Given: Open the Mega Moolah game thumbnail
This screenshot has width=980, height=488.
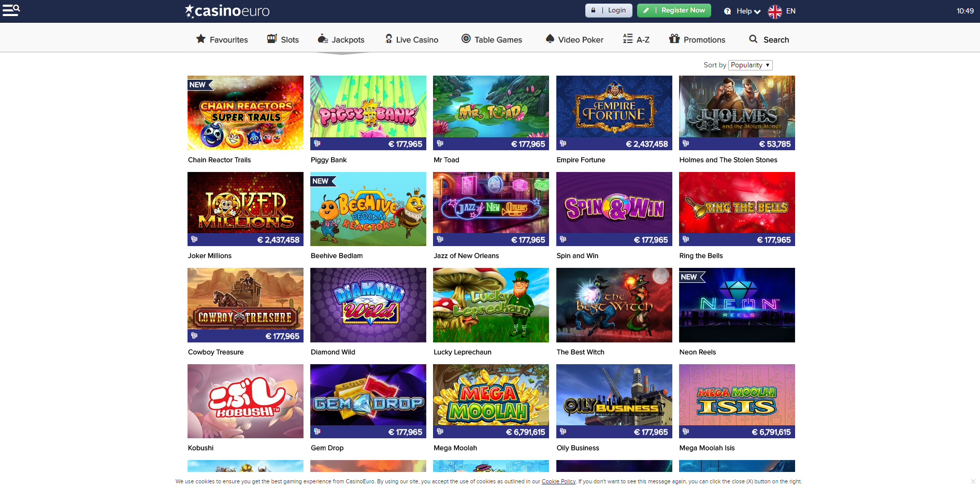Looking at the screenshot, I should [491, 401].
